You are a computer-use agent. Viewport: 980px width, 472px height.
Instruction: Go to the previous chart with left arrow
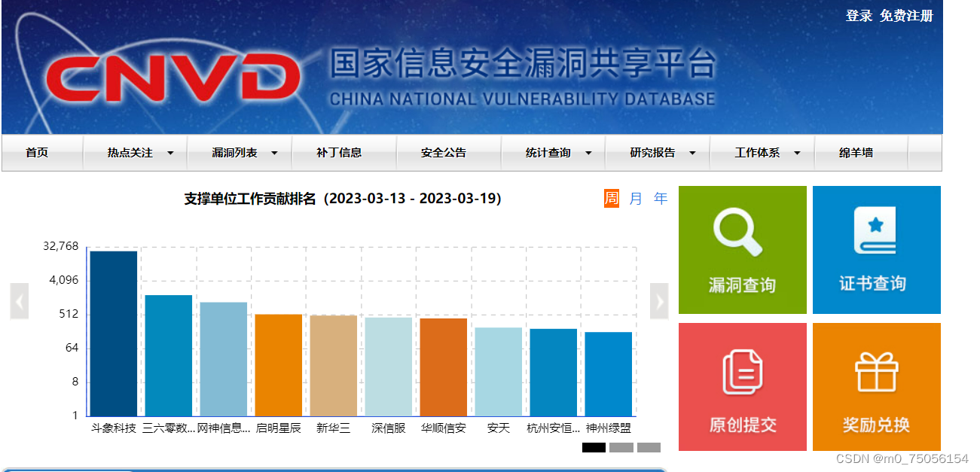(20, 301)
